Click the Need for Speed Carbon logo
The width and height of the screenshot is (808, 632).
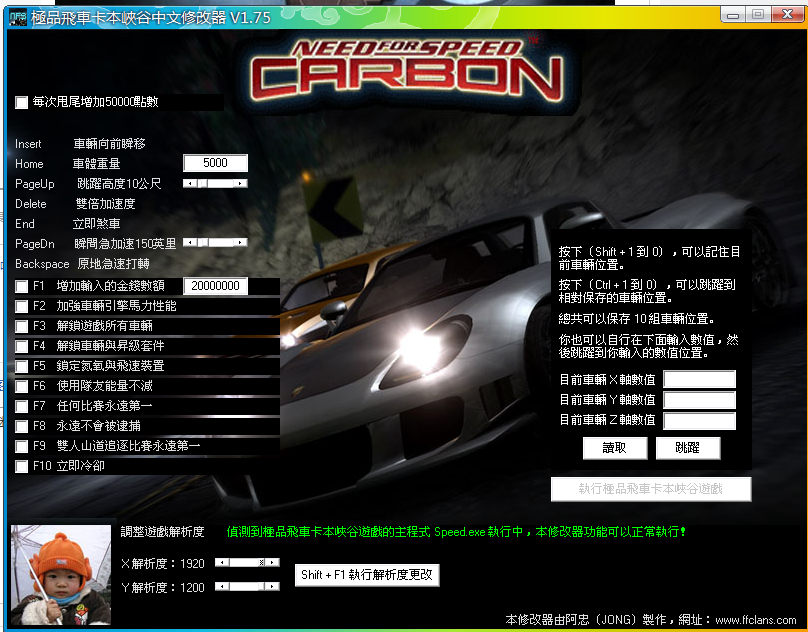(407, 70)
